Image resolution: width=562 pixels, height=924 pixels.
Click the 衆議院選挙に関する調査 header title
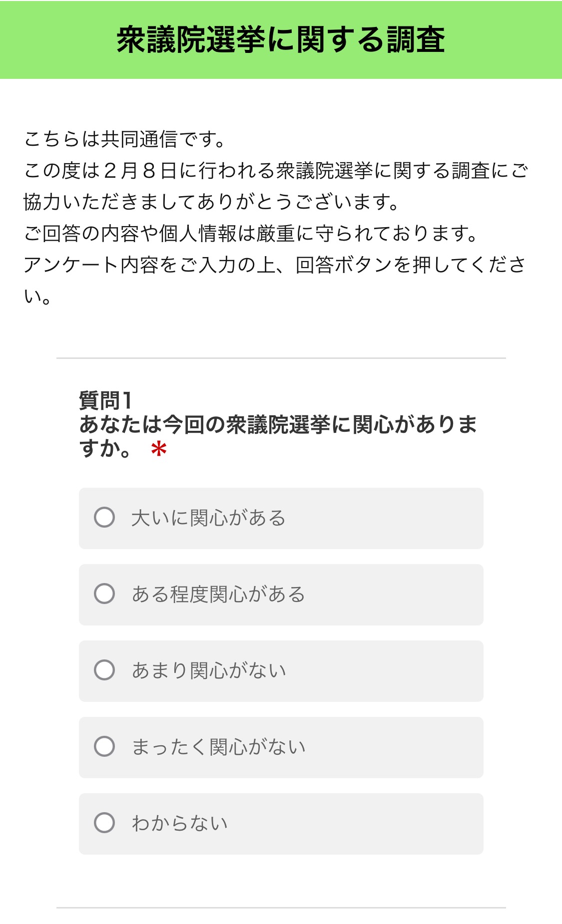point(281,40)
